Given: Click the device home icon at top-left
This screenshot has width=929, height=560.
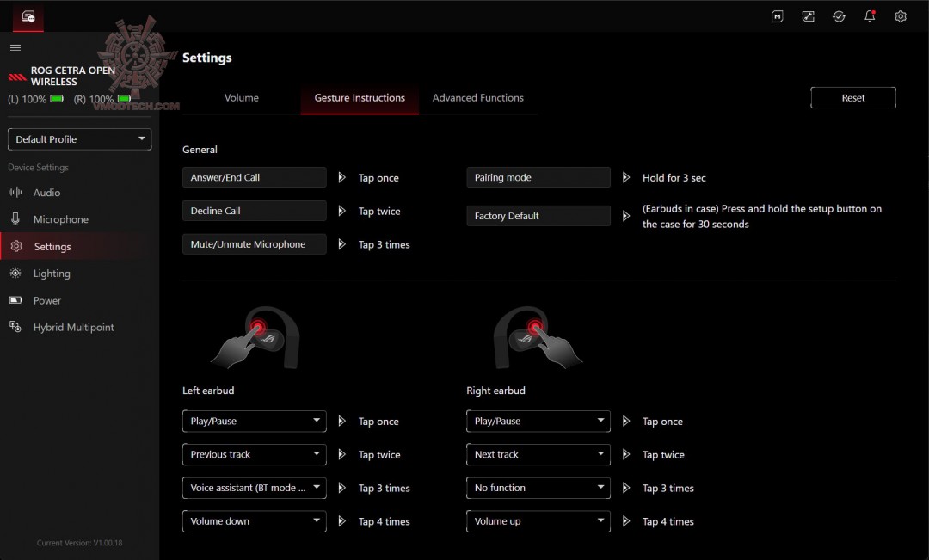Looking at the screenshot, I should (x=28, y=16).
